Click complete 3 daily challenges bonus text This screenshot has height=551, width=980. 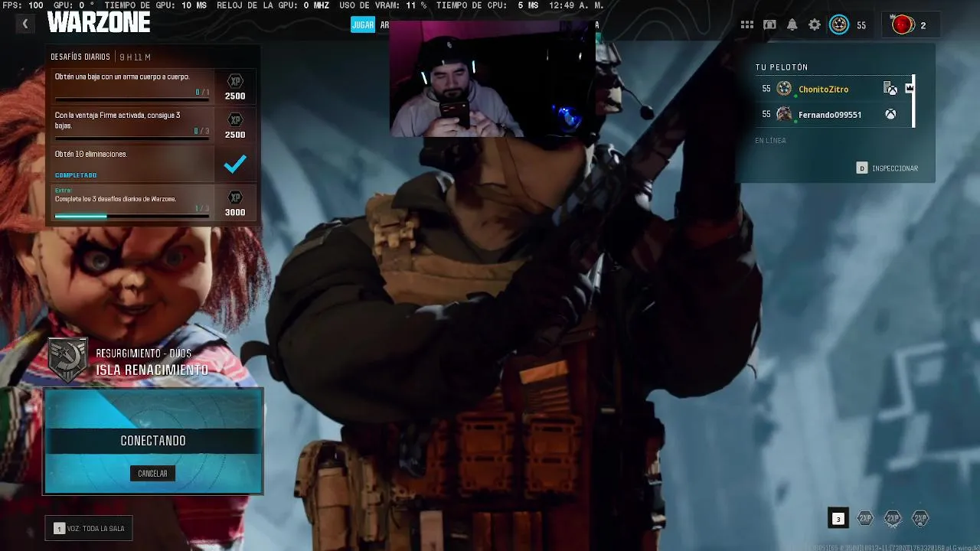[x=116, y=199]
